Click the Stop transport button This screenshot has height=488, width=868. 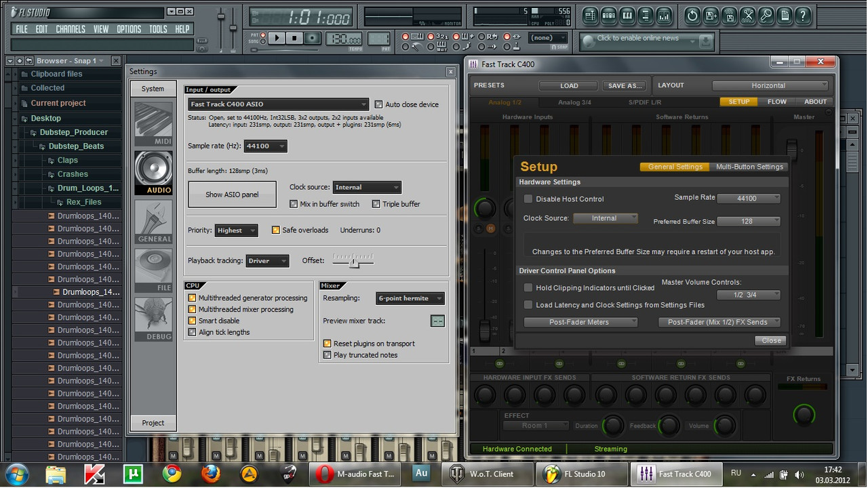[294, 39]
